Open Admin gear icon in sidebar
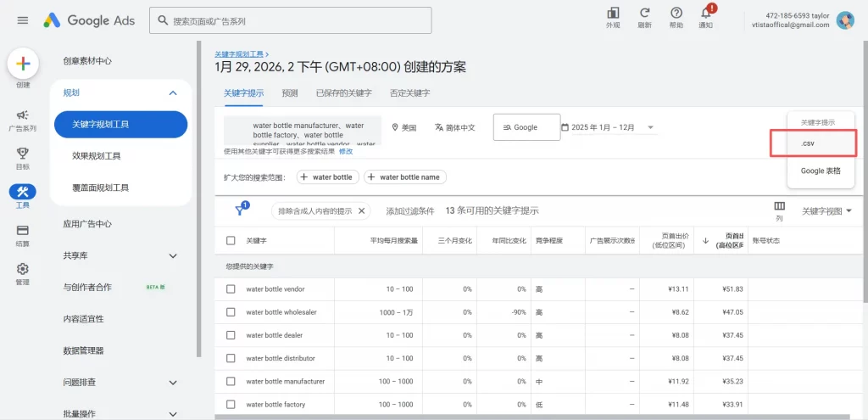 click(23, 269)
